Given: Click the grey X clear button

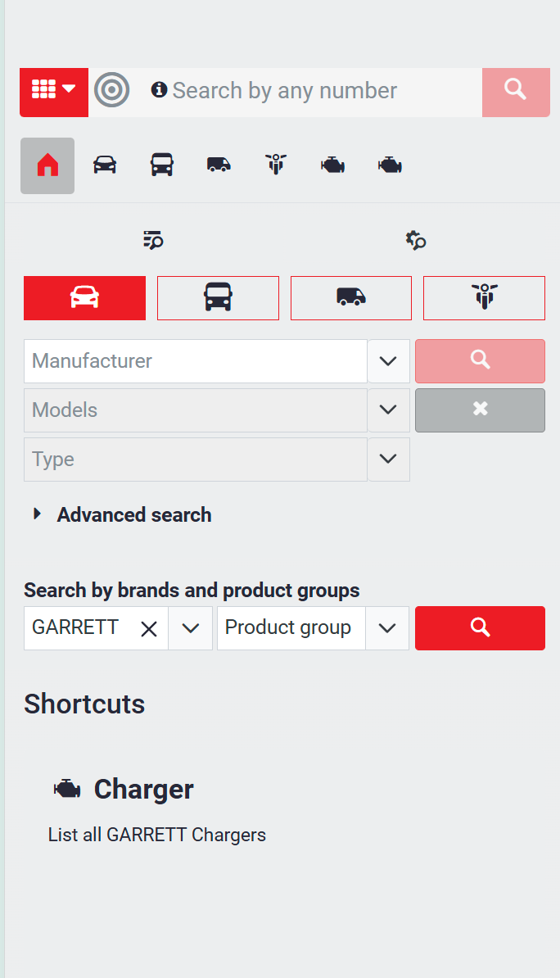Looking at the screenshot, I should (480, 410).
